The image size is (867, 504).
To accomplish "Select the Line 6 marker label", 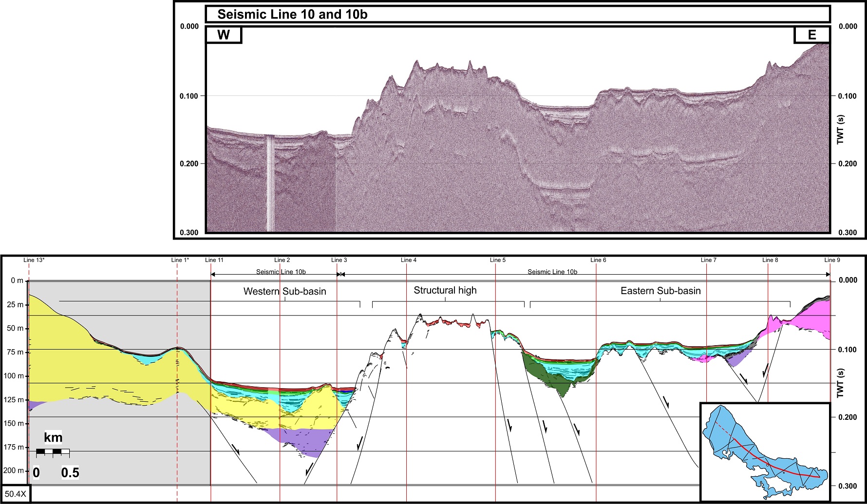I will point(598,260).
